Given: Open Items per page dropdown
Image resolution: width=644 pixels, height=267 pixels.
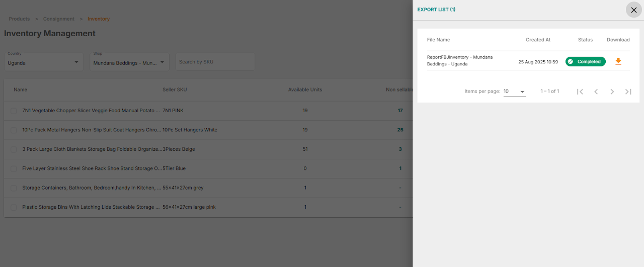Looking at the screenshot, I should pos(514,92).
